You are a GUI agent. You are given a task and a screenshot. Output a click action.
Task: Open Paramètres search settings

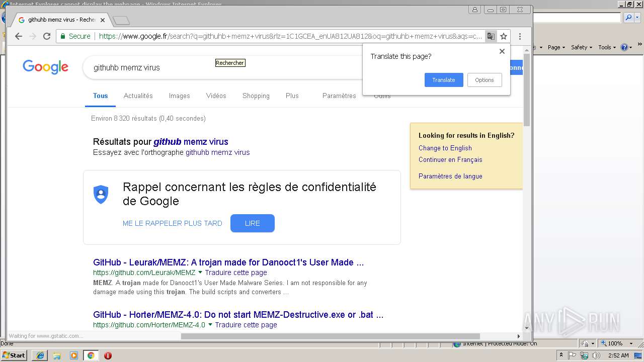(339, 96)
